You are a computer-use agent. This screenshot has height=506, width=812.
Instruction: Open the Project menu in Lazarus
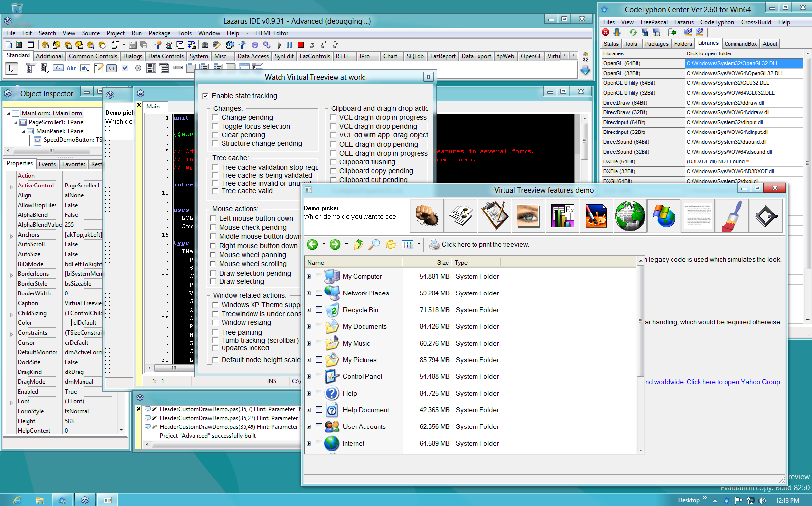tap(115, 33)
